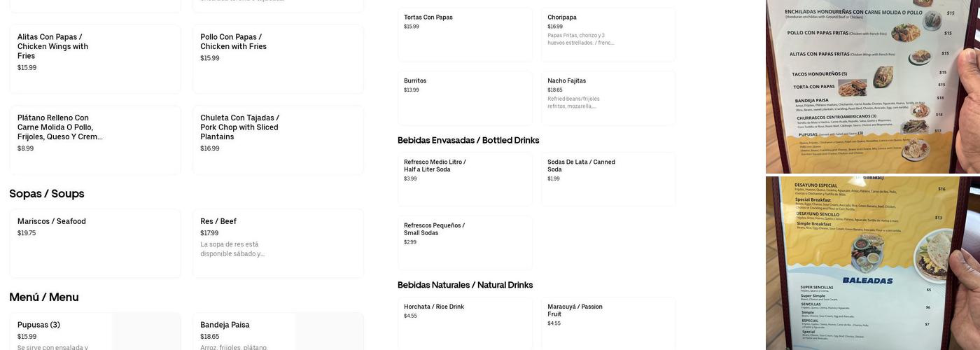This screenshot has height=350, width=980.
Task: Choose the Bandeja Paisa item
Action: (x=277, y=332)
